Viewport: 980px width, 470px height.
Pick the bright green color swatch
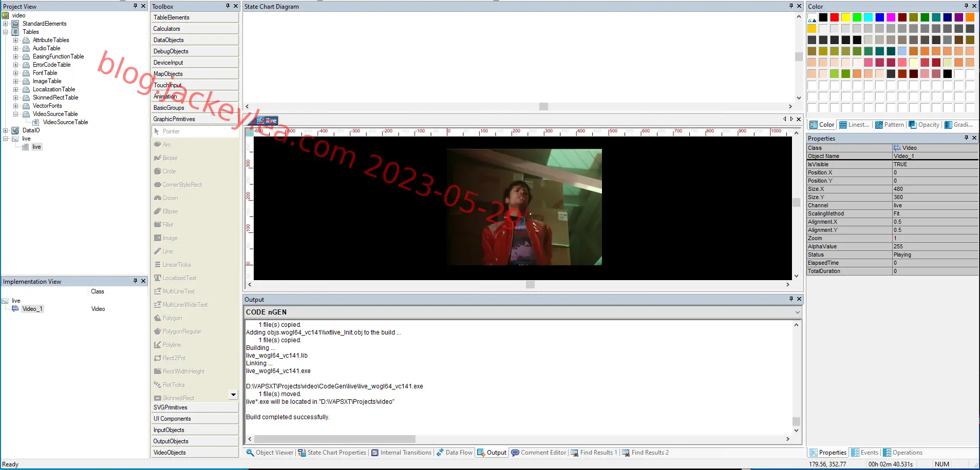click(x=857, y=17)
